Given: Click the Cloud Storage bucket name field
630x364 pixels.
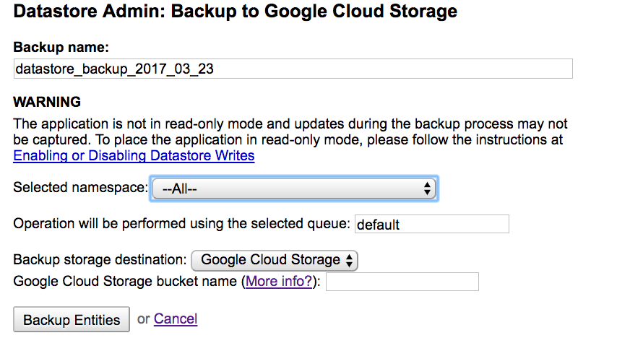Looking at the screenshot, I should coord(402,282).
